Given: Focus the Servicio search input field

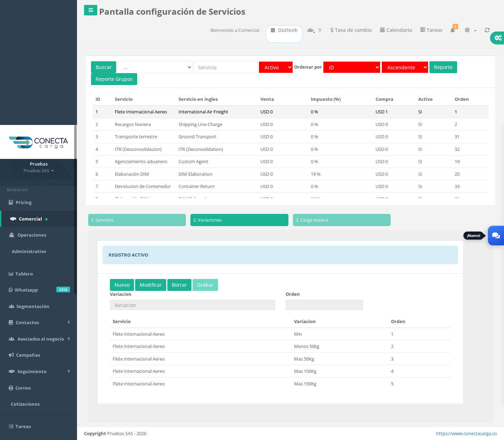Looking at the screenshot, I should [x=225, y=67].
